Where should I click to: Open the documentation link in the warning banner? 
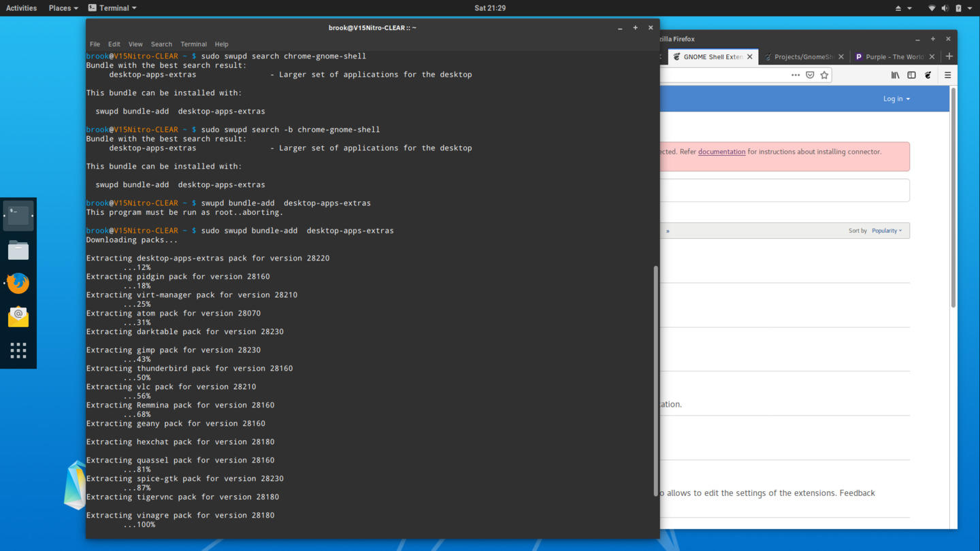(x=721, y=152)
